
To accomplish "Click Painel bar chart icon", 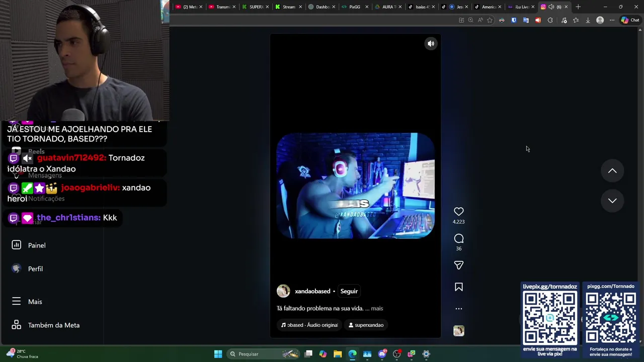I will point(16,245).
